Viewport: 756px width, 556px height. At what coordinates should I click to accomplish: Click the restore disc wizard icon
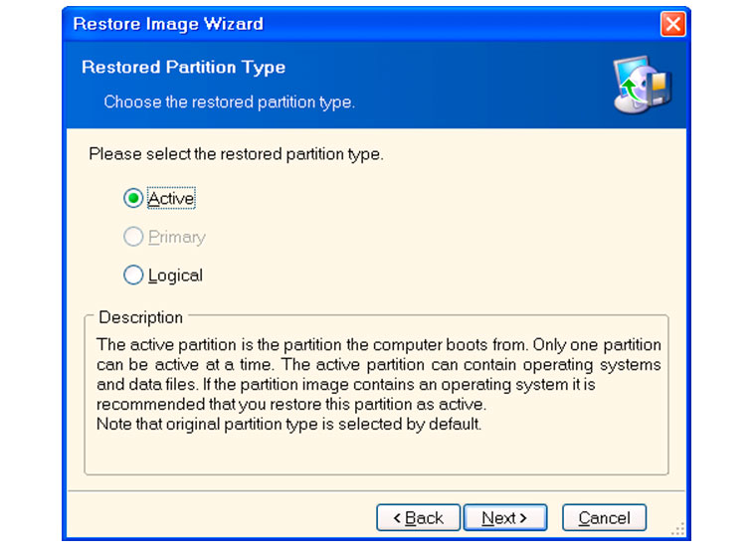(x=642, y=85)
